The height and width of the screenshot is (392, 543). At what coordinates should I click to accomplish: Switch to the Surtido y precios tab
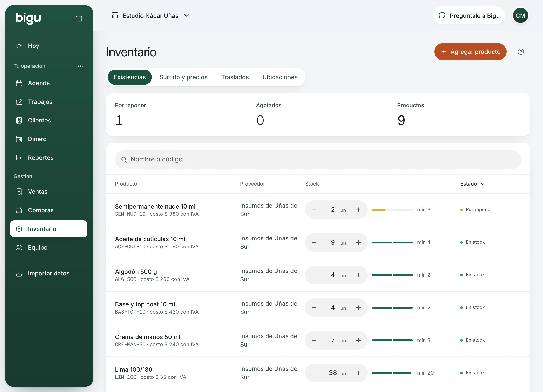pos(183,77)
